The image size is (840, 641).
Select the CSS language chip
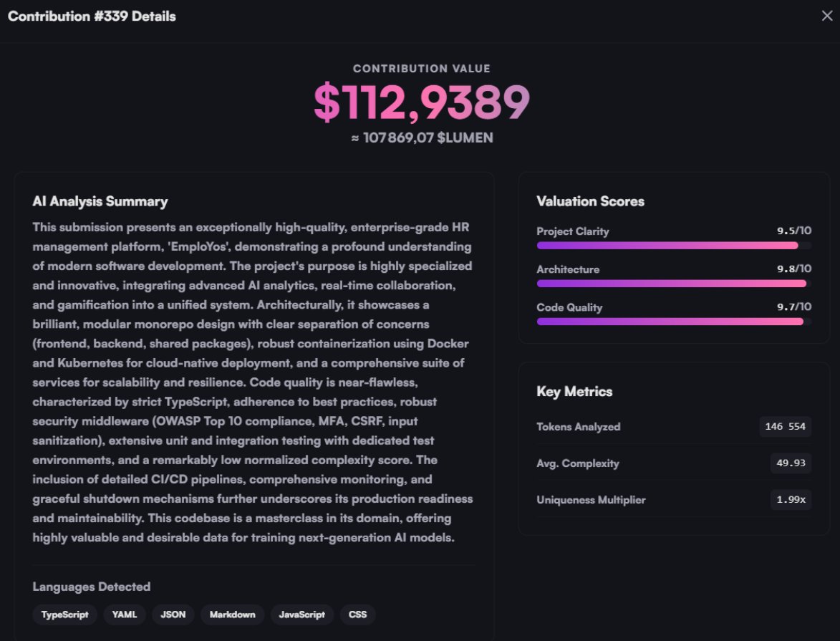coord(357,615)
